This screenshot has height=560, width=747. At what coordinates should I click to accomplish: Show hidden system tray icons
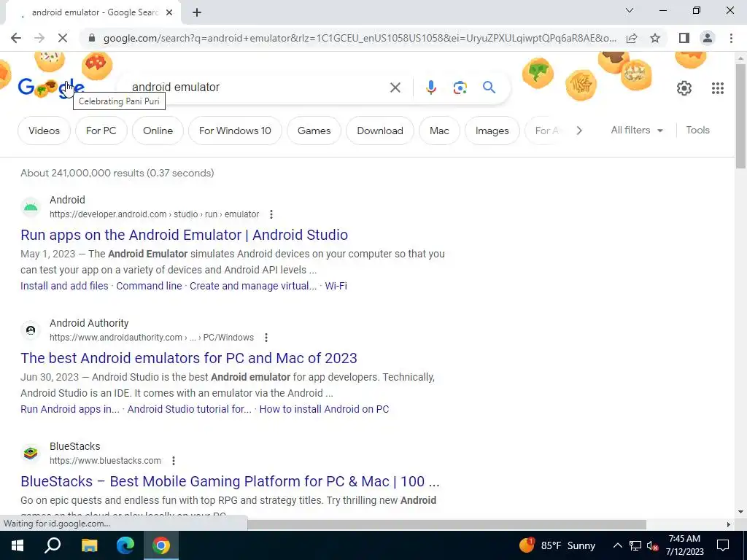pyautogui.click(x=617, y=545)
